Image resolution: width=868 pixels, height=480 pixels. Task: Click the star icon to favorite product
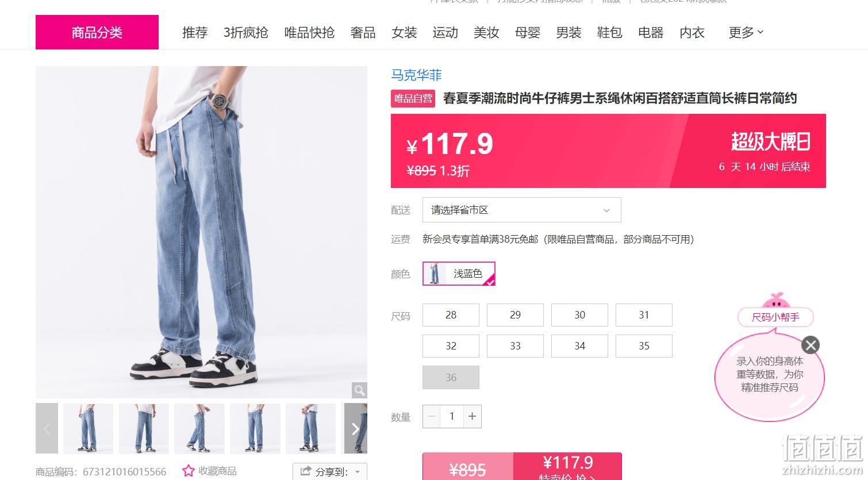[x=189, y=471]
